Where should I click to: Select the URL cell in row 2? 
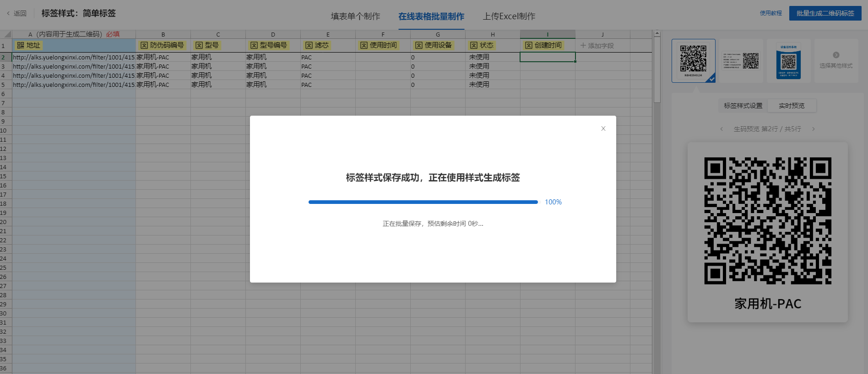coord(74,57)
